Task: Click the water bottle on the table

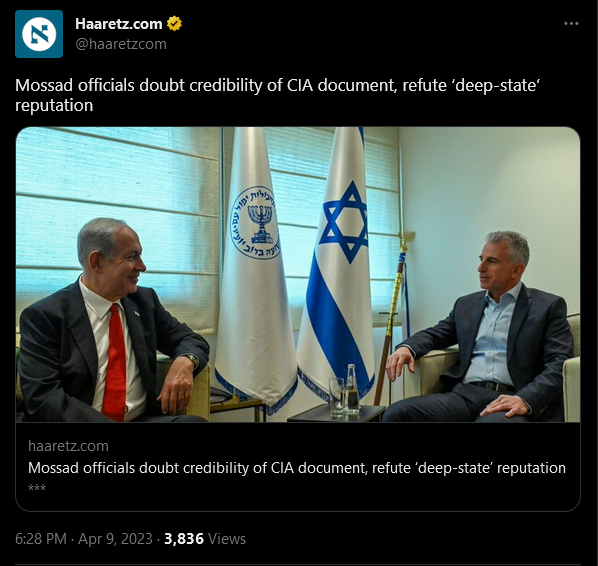Action: click(x=351, y=389)
